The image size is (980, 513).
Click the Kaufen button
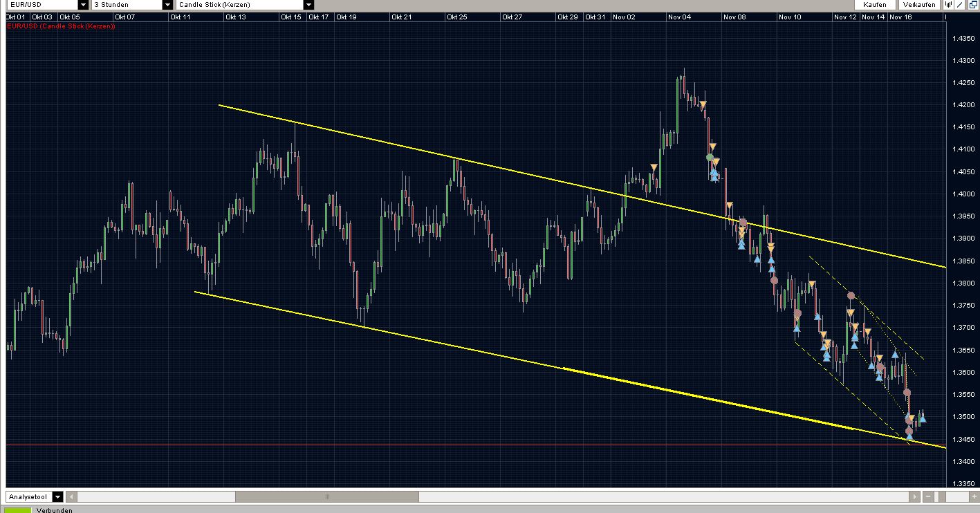874,4
